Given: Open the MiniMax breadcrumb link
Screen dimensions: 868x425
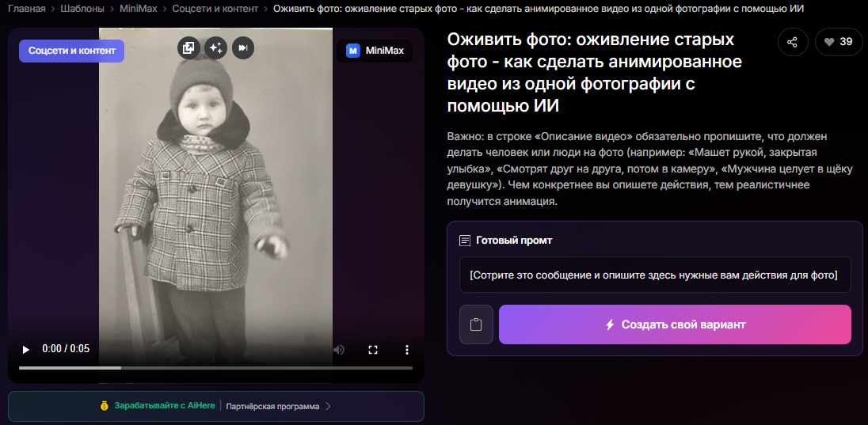Looking at the screenshot, I should click(139, 9).
